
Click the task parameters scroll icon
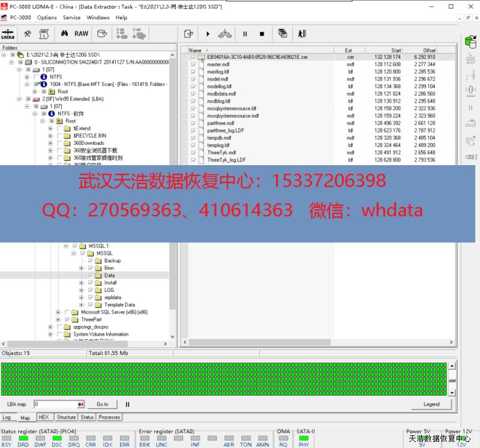coord(44,34)
